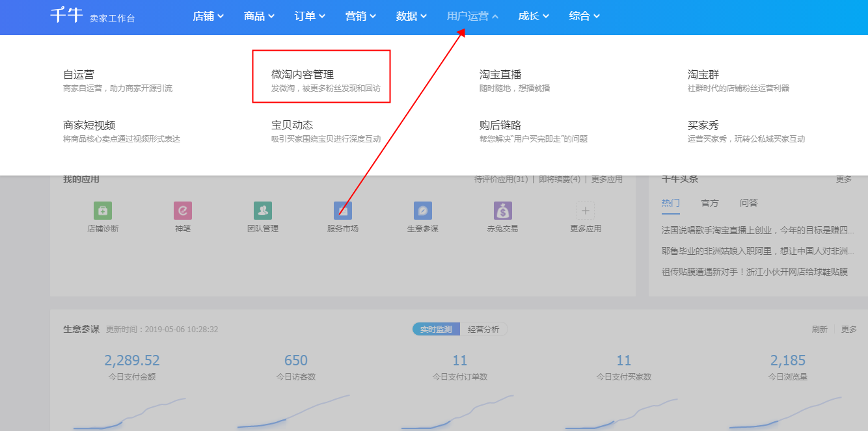The width and height of the screenshot is (868, 431).
Task: Click 更多 link in 千牛头条
Action: pyautogui.click(x=844, y=179)
